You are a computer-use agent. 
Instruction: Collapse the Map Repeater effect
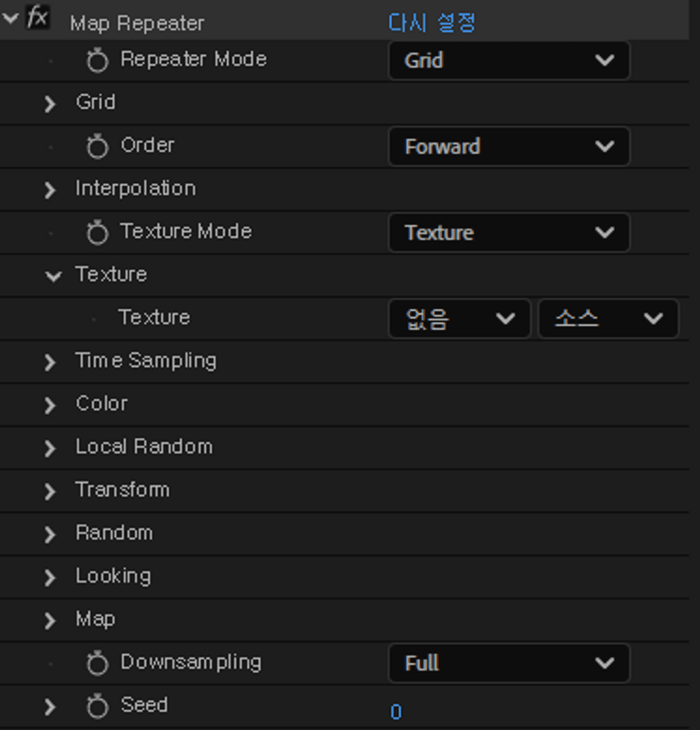point(11,18)
